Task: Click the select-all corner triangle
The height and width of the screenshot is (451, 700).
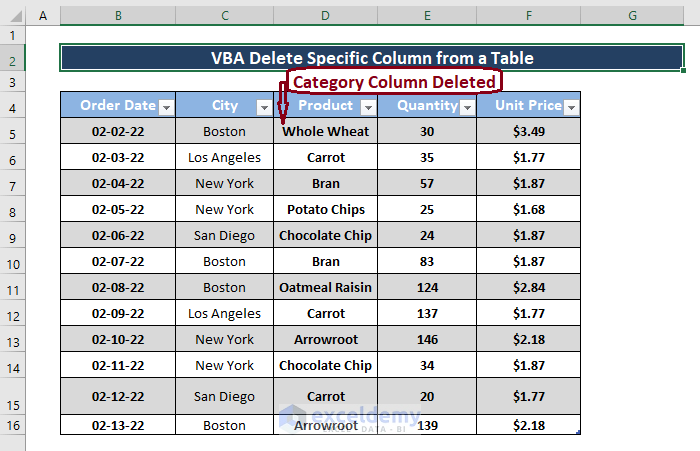Action: point(13,16)
